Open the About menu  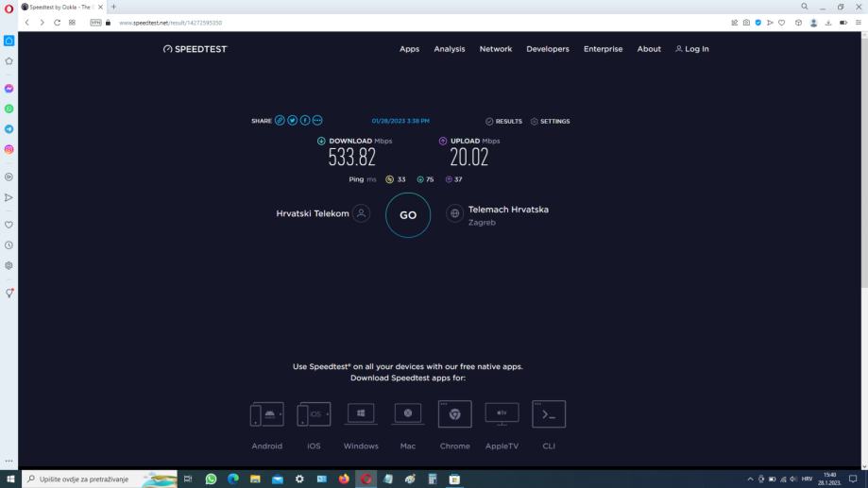[649, 49]
